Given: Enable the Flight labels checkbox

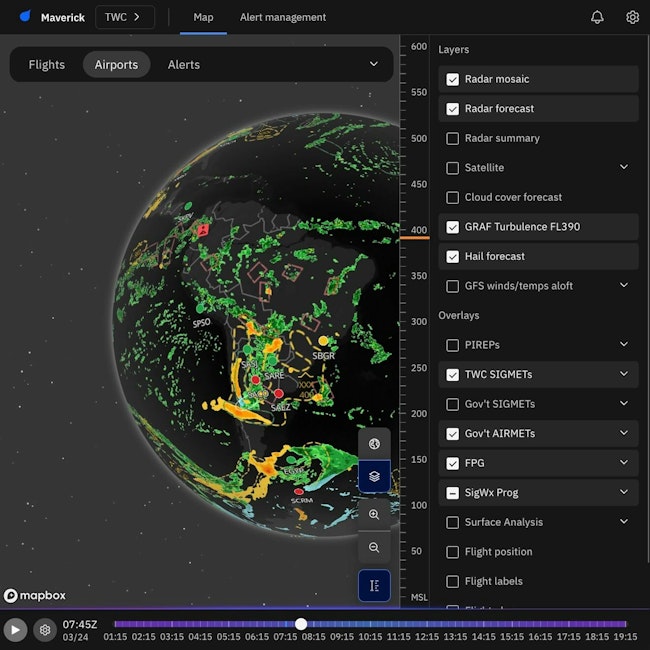Looking at the screenshot, I should 452,581.
